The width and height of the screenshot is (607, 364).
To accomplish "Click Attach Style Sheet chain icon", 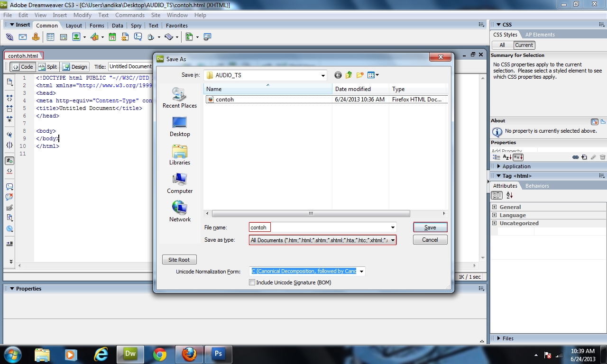I will [x=576, y=157].
